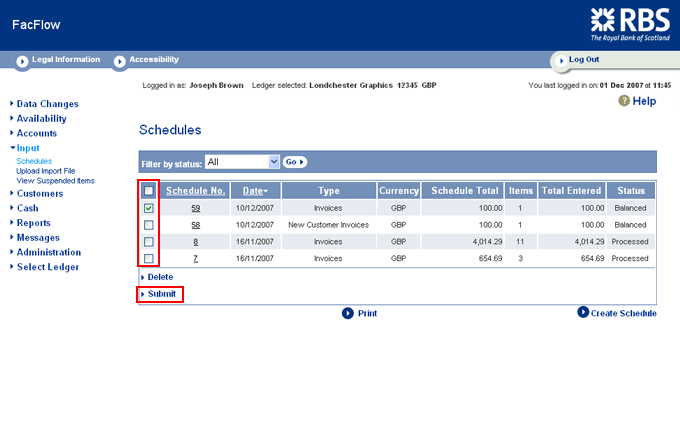This screenshot has height=447, width=680.
Task: Expand the Reports menu section
Action: (x=33, y=223)
